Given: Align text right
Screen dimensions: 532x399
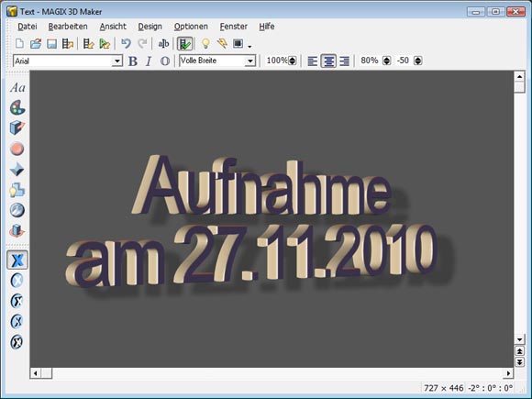Looking at the screenshot, I should 344,61.
